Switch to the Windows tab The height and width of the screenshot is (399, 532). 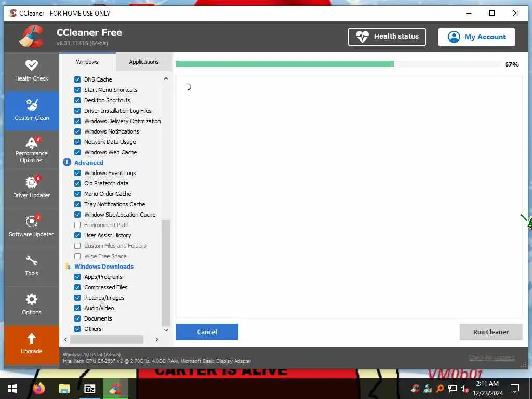[x=87, y=62]
